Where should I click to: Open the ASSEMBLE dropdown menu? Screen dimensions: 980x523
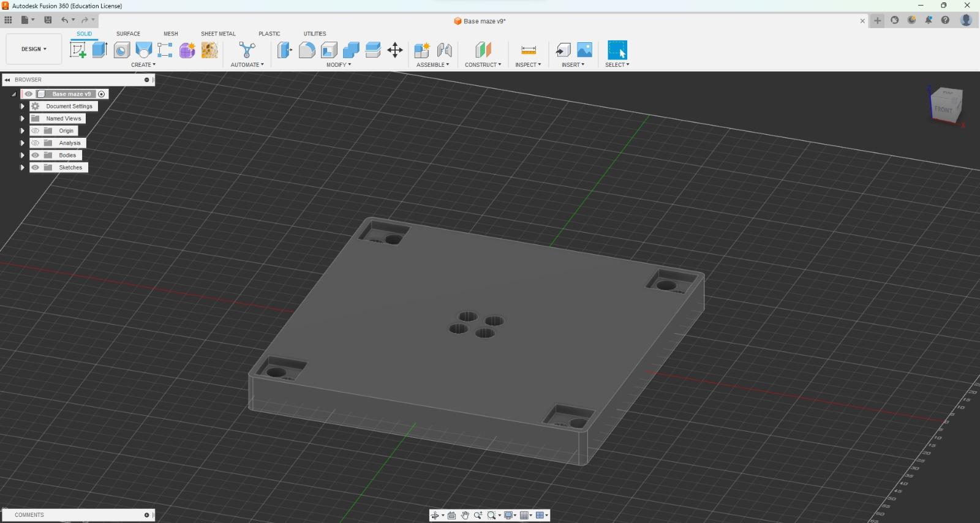point(433,65)
